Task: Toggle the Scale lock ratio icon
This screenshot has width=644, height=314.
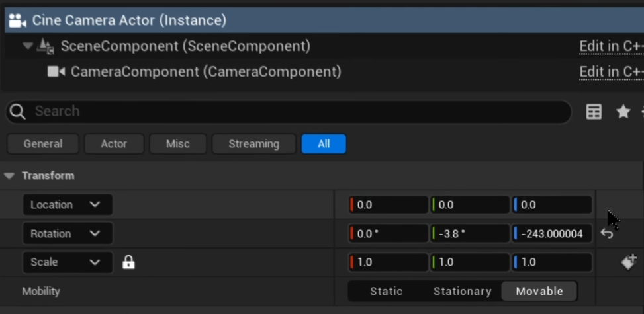Action: [x=128, y=262]
